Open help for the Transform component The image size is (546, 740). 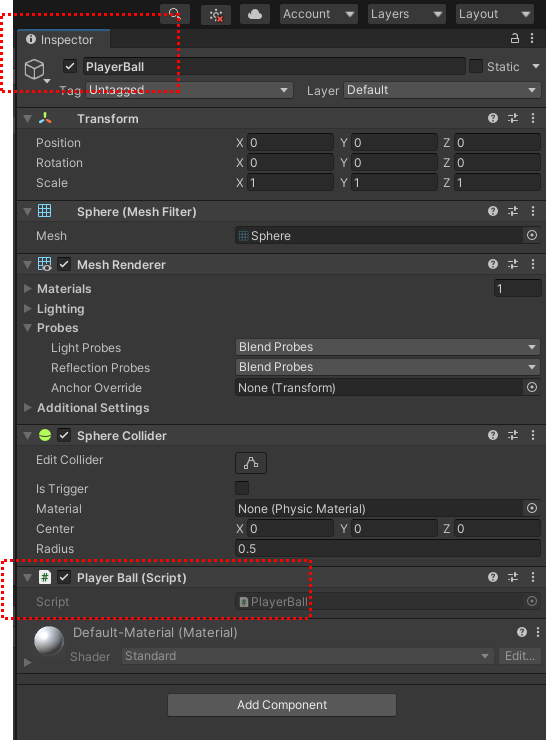click(x=493, y=118)
